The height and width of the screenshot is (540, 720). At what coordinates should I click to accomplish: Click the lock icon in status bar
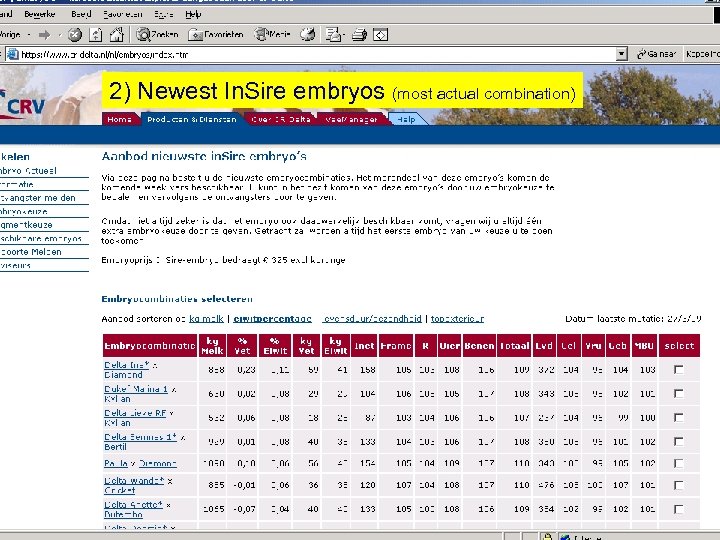click(x=546, y=536)
